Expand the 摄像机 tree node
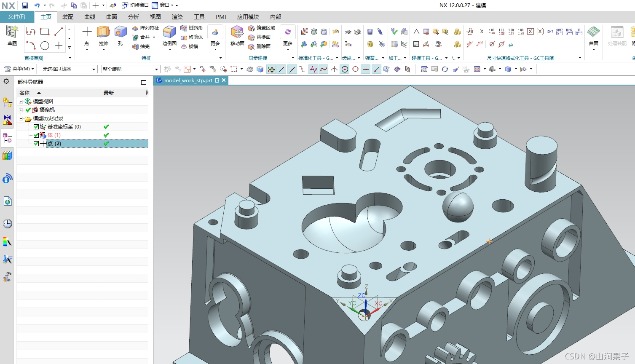This screenshot has height=364, width=635. 21,110
